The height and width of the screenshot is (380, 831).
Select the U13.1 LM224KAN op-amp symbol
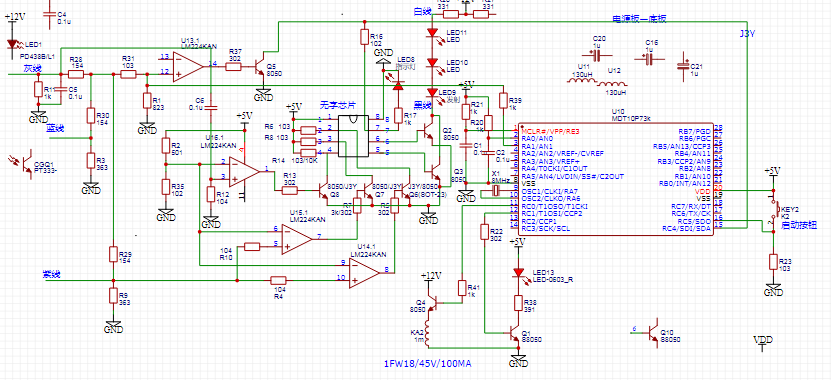(x=188, y=66)
